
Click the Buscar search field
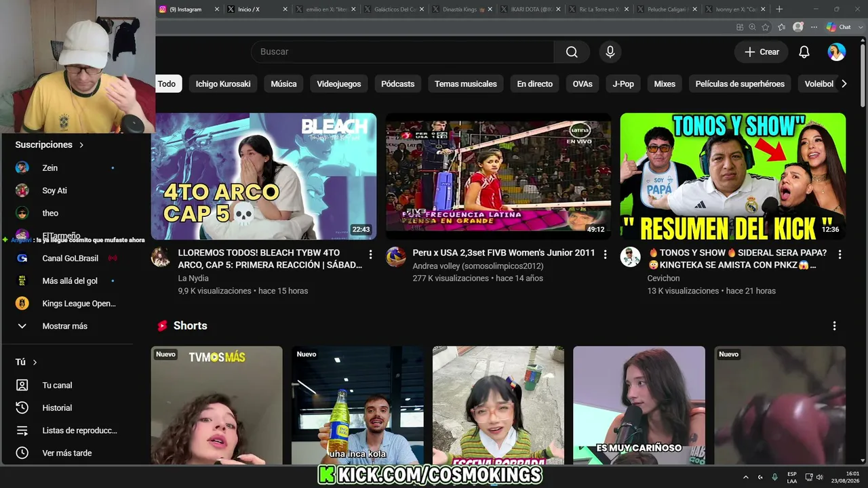click(402, 52)
